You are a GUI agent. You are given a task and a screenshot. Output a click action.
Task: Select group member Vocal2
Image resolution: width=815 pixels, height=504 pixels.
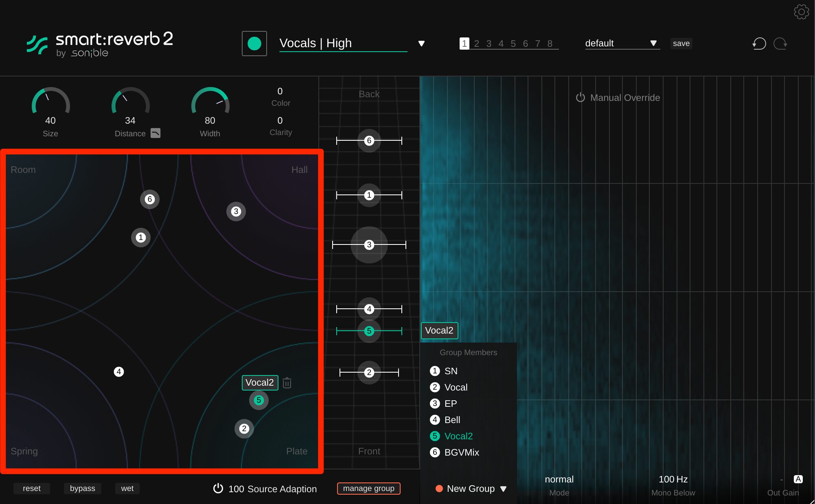tap(451, 436)
